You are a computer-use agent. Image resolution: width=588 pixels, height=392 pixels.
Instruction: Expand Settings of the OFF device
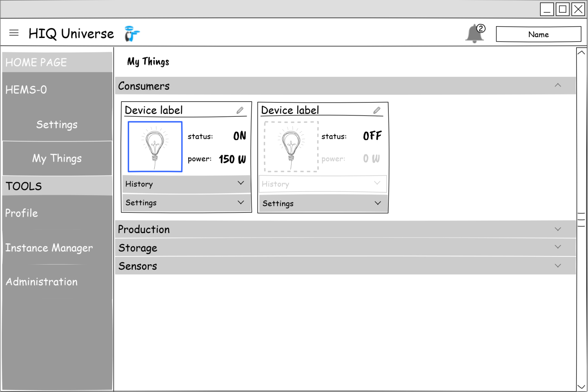point(323,203)
